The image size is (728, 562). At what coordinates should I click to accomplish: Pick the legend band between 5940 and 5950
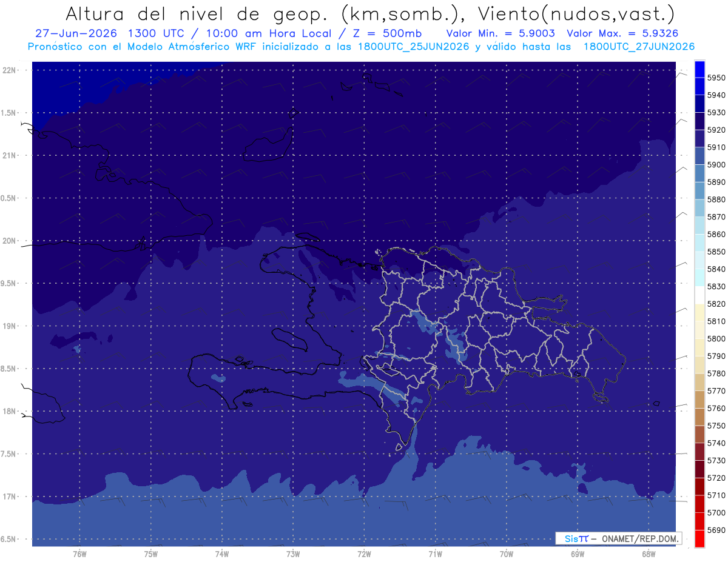click(699, 86)
